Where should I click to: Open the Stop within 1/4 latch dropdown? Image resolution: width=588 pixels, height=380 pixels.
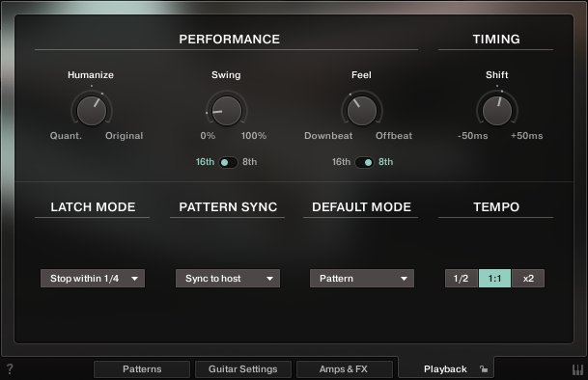point(93,279)
